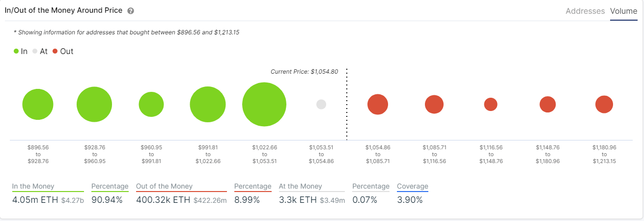
Task: Click the red bubble for $1,180.96 to $1,213.15
Action: tap(604, 105)
